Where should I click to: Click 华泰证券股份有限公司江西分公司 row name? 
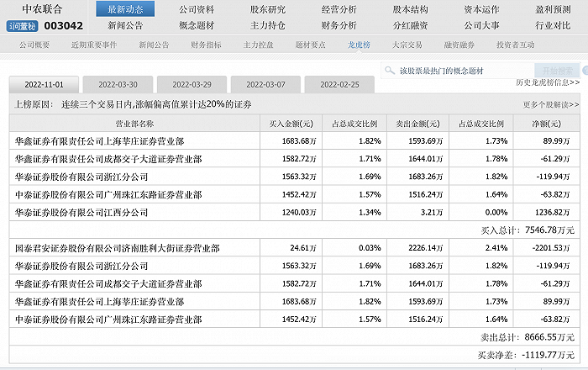tap(81, 213)
